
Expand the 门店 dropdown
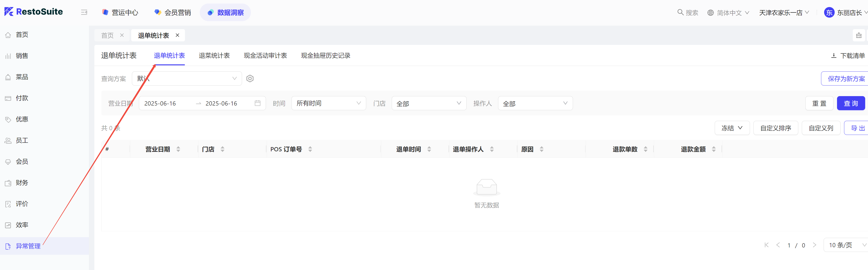point(429,103)
